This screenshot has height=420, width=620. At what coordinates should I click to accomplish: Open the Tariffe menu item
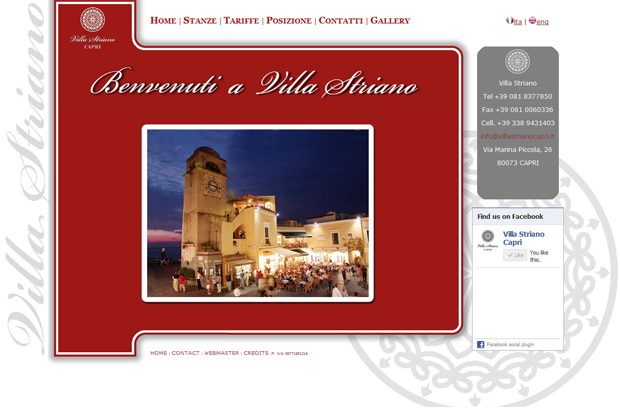tap(241, 21)
